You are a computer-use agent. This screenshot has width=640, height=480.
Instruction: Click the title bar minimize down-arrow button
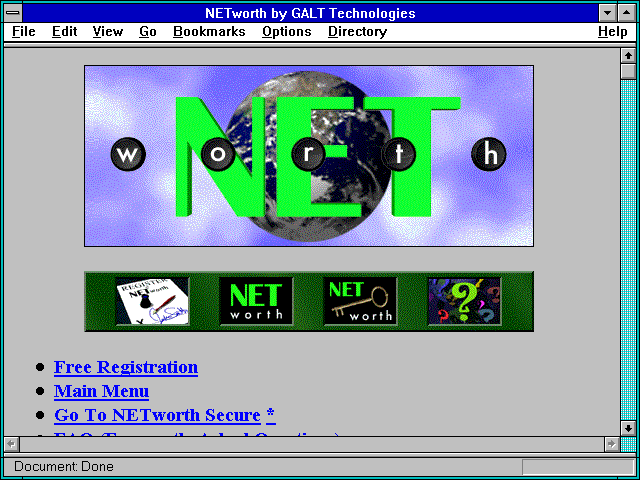point(608,13)
